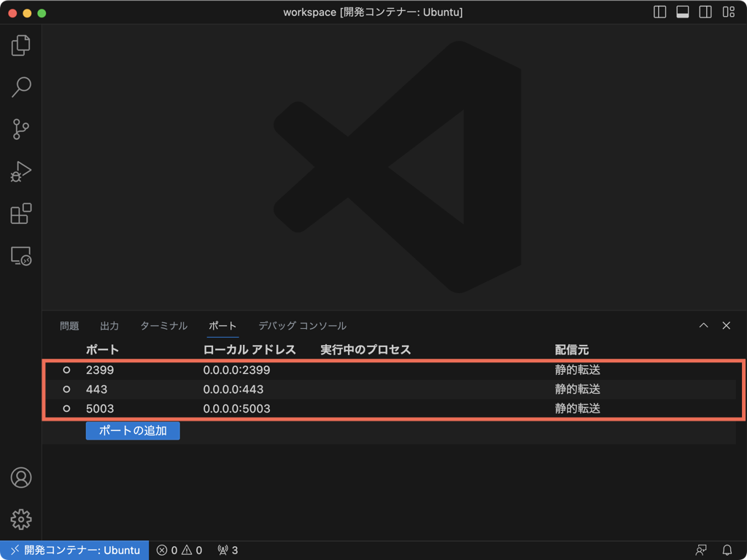
Task: Click the green fullscreen window button
Action: point(42,13)
